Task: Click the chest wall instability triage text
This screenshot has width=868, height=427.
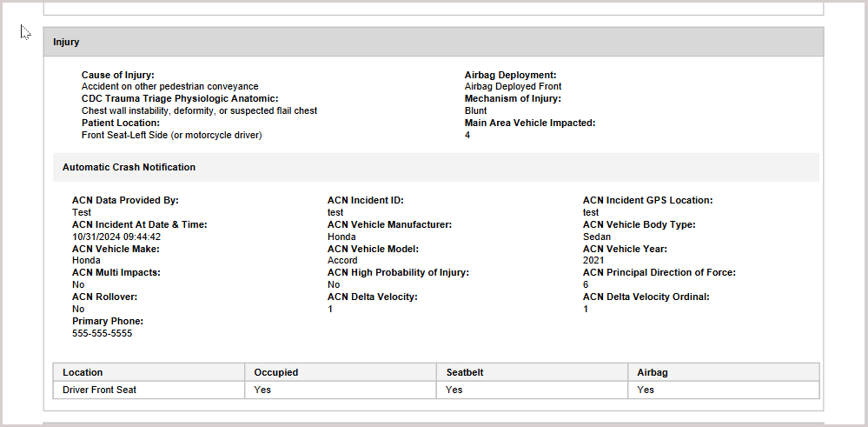Action: (199, 111)
